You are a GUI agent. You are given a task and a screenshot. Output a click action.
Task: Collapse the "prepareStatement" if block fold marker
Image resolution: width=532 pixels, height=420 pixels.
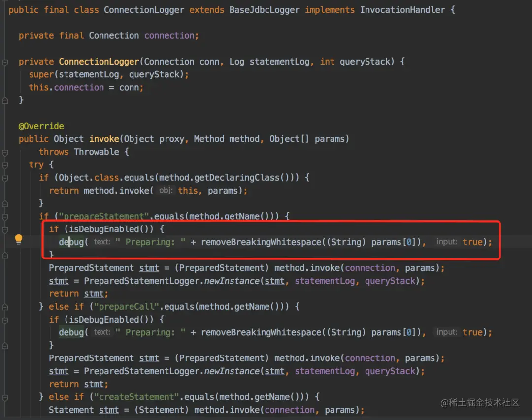point(5,217)
